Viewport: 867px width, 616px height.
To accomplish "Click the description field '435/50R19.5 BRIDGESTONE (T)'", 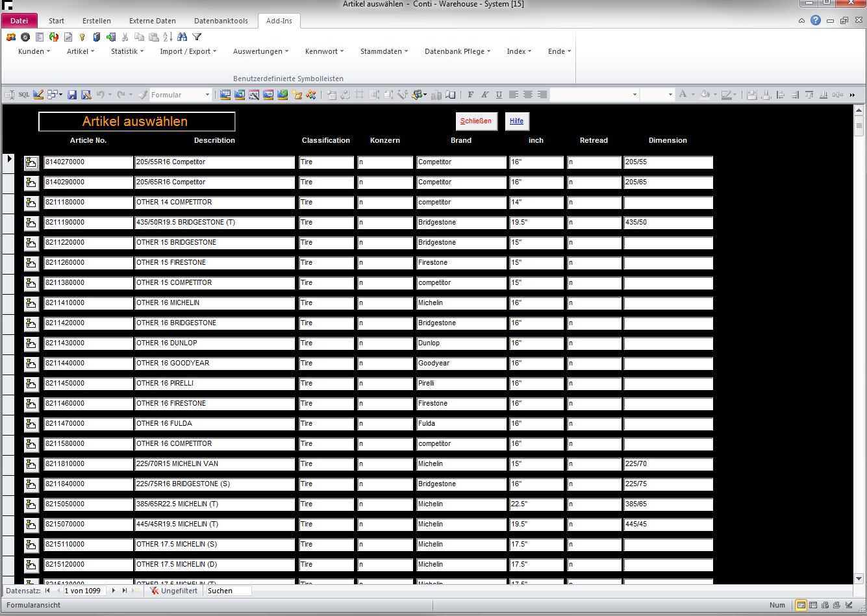I will [215, 223].
